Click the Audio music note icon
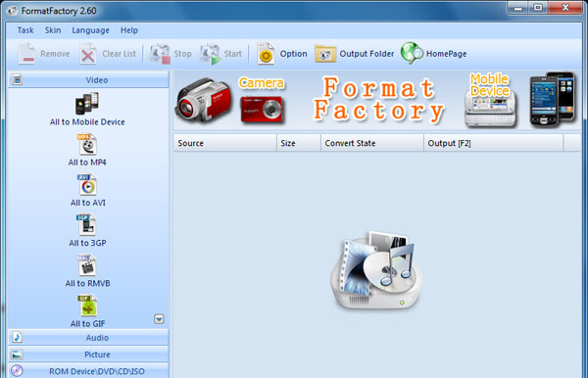588x378 pixels. coord(17,338)
